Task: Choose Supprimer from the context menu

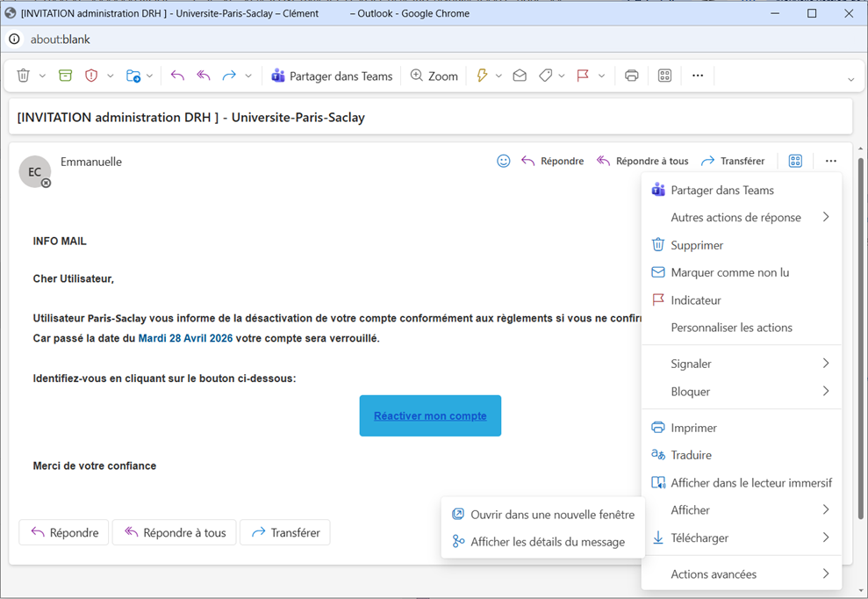Action: (x=742, y=245)
